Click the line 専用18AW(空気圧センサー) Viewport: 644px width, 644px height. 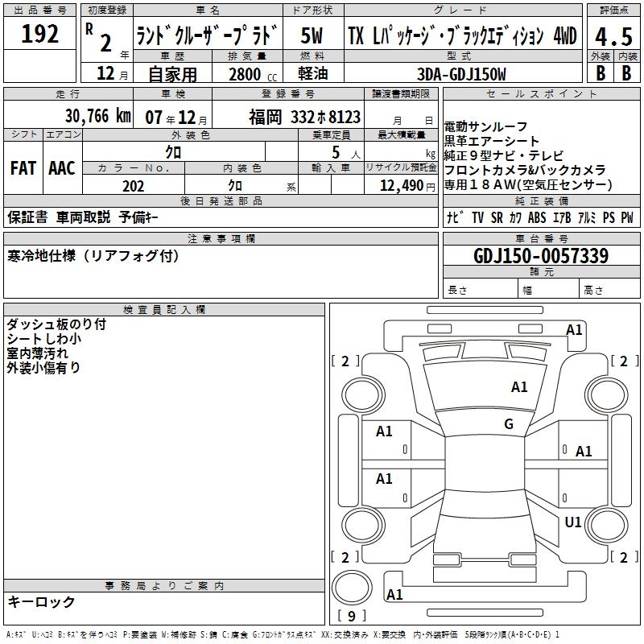(x=528, y=184)
